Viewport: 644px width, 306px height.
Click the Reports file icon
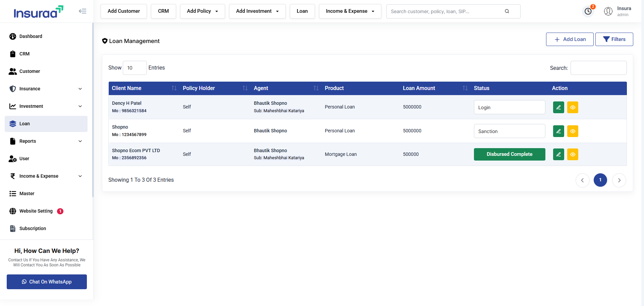[x=13, y=141]
